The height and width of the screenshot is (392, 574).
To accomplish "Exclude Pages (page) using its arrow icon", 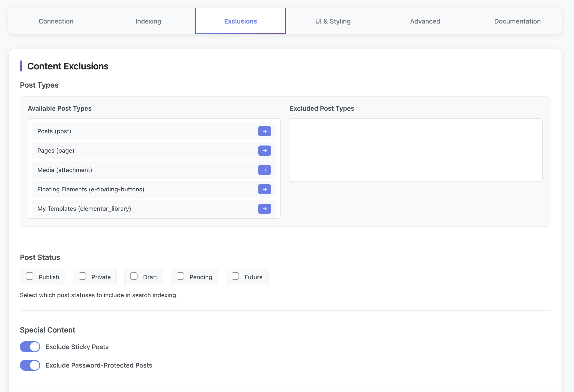I will 264,150.
